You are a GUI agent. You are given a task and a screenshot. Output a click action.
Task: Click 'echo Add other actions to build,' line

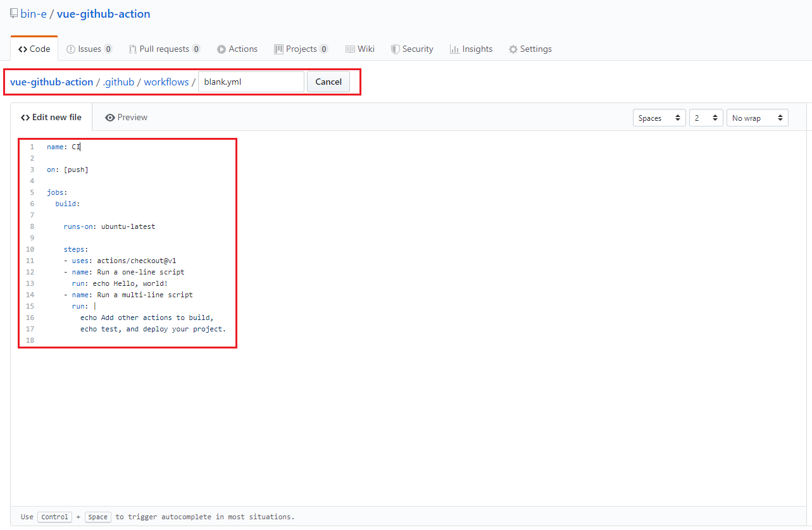(147, 317)
